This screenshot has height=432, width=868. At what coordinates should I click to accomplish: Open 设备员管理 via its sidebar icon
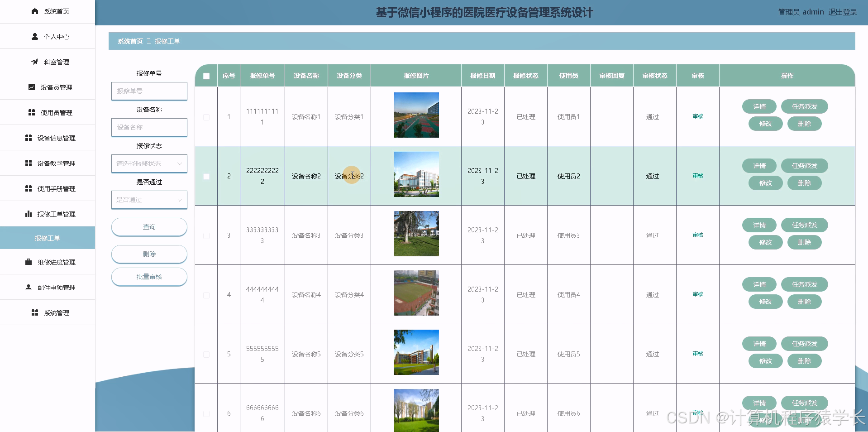[x=32, y=87]
